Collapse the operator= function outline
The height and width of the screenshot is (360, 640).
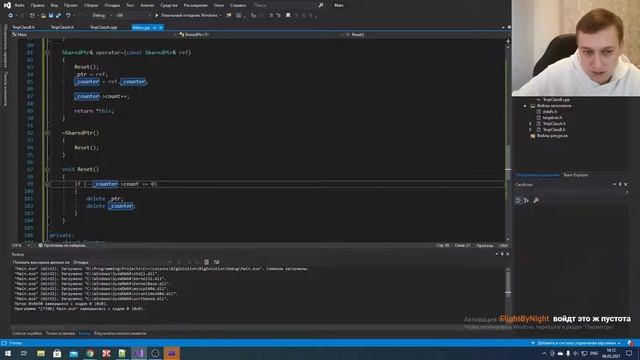point(47,53)
